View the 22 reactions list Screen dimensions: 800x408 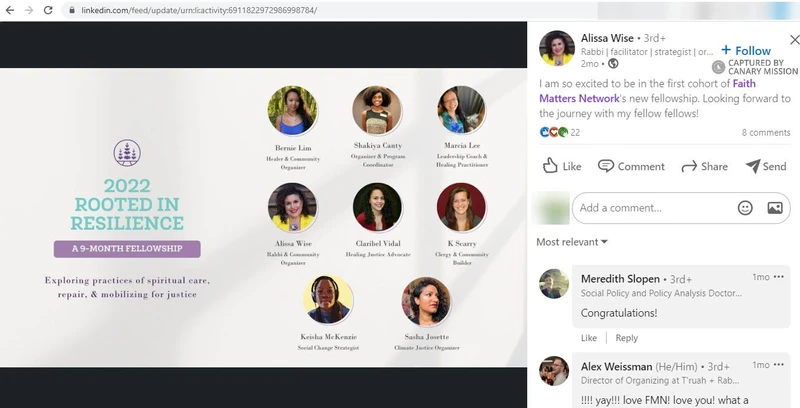[x=560, y=133]
